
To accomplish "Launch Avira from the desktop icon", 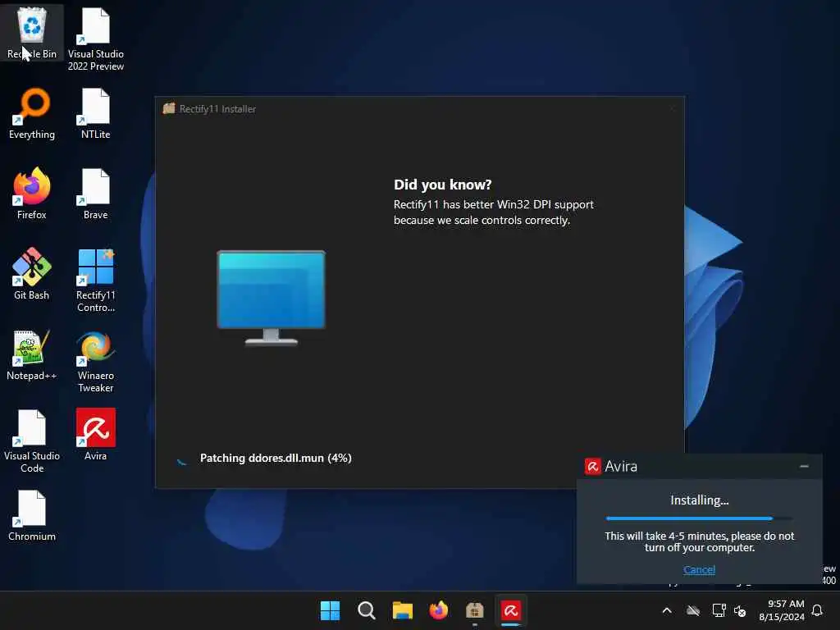I will [95, 435].
